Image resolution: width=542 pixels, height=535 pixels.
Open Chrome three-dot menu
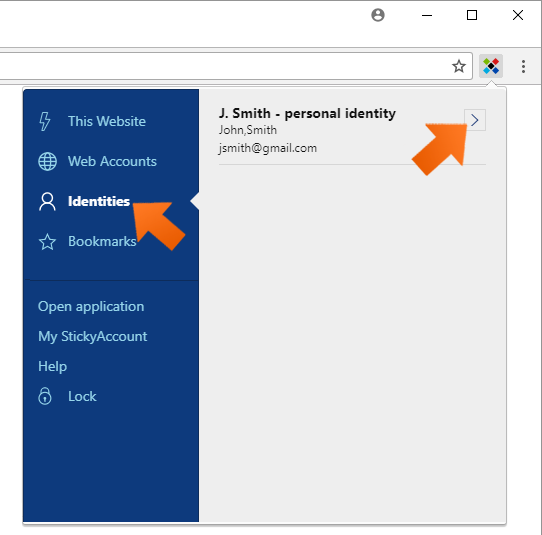(523, 66)
